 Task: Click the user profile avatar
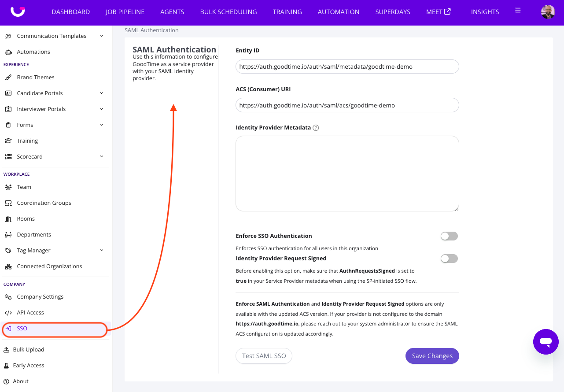click(548, 12)
